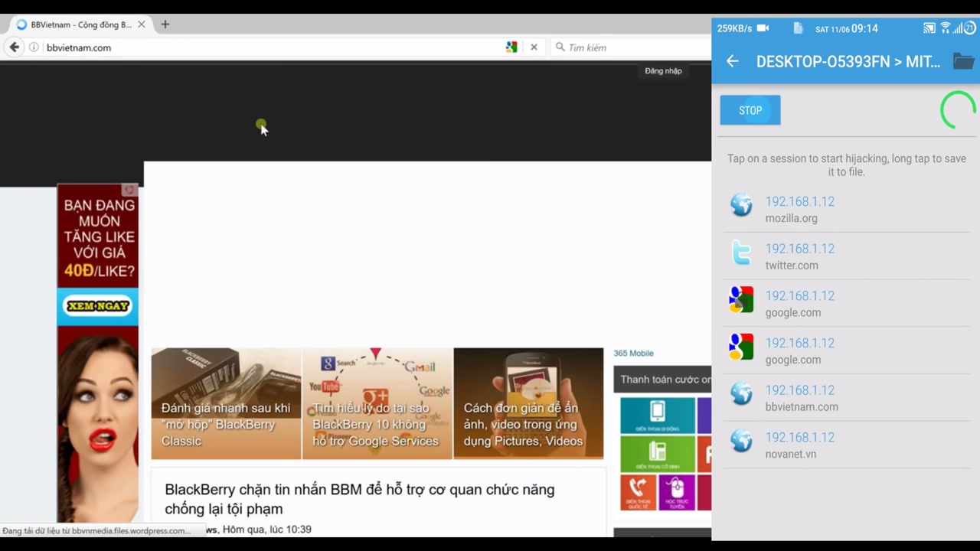Click the purple mouse tile
This screenshot has height=551, width=980.
point(677,492)
